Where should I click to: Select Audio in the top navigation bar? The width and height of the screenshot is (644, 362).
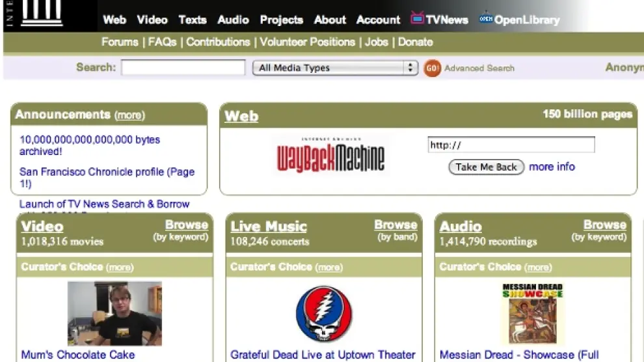pyautogui.click(x=233, y=20)
